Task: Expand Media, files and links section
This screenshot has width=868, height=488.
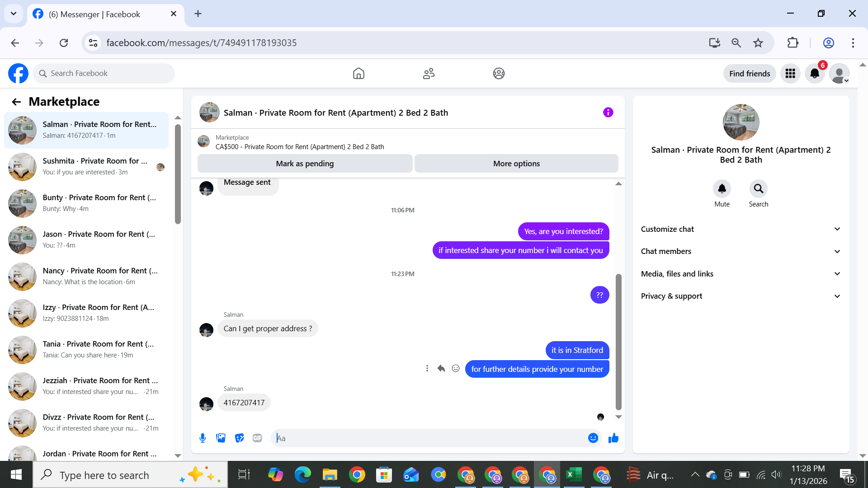Action: (x=741, y=274)
